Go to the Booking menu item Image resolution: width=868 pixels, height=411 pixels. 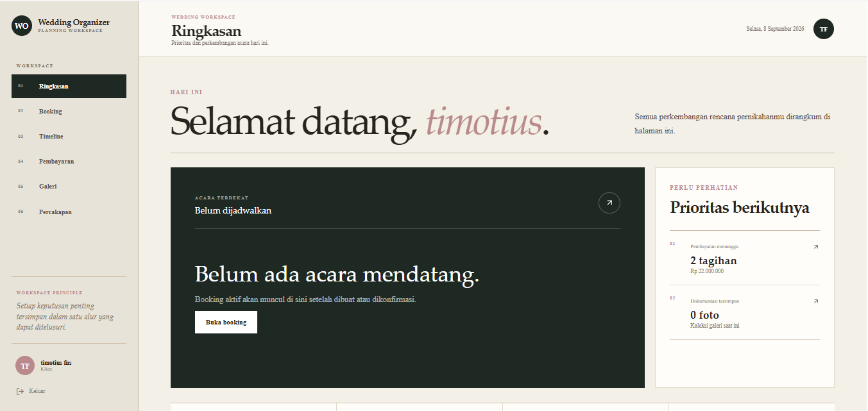pos(69,112)
